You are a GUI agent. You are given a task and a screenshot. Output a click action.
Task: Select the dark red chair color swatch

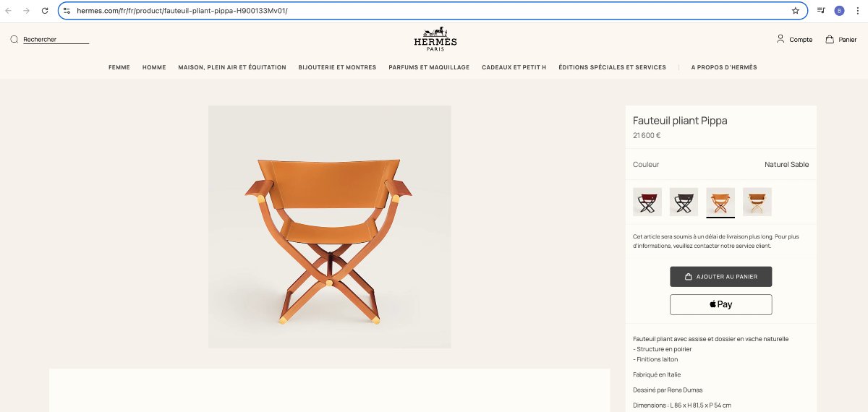click(x=647, y=202)
